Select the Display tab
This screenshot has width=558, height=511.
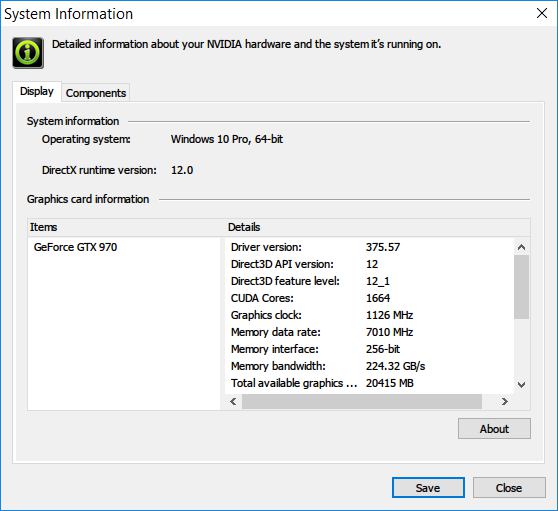coord(37,91)
